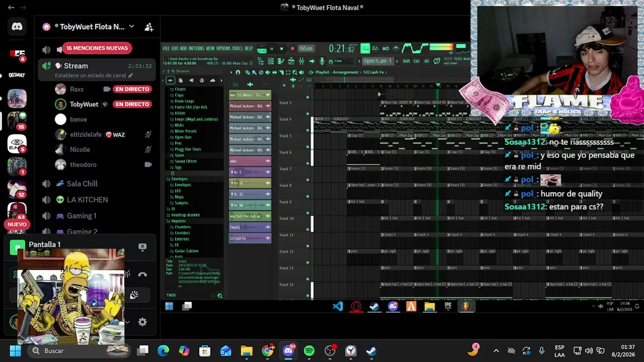The width and height of the screenshot is (644, 362).
Task: Open the TOOLS menu in FL Studio
Action: (x=237, y=48)
